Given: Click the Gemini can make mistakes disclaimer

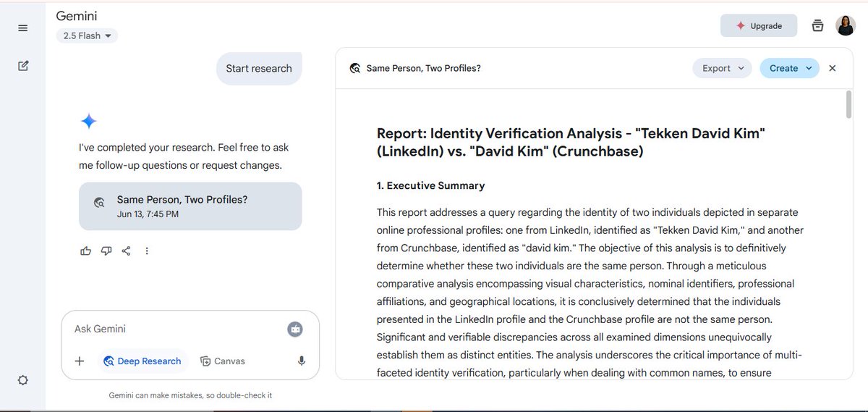Looking at the screenshot, I should (190, 396).
